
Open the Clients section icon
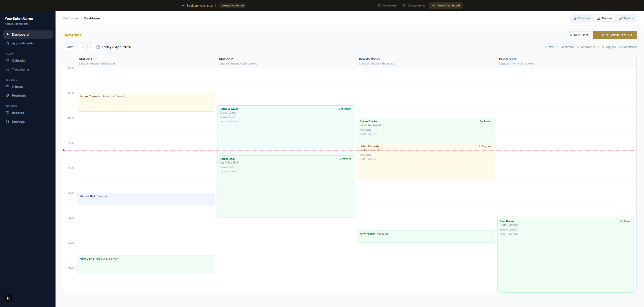point(7,87)
